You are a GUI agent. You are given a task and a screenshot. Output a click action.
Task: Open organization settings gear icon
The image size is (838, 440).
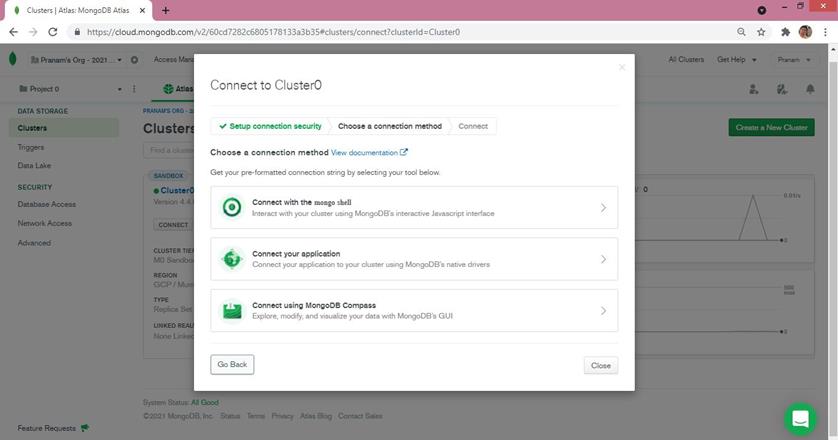[135, 60]
